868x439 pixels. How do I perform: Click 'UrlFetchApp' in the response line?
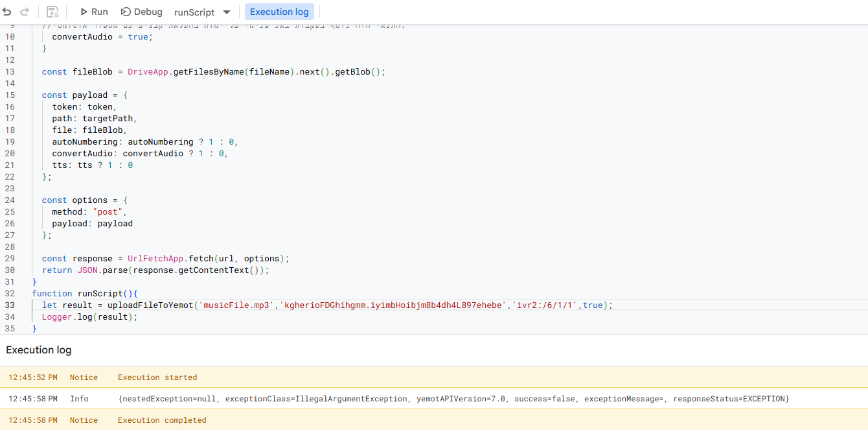(155, 259)
